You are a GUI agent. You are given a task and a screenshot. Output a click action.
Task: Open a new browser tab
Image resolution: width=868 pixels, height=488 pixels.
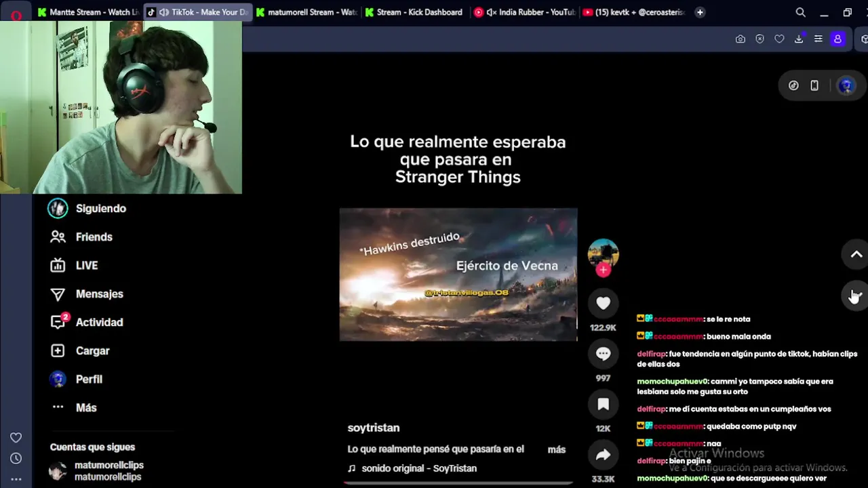700,12
